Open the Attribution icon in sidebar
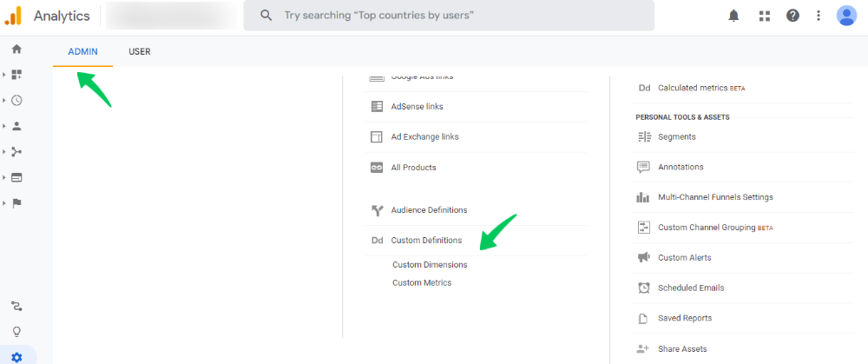This screenshot has height=364, width=868. tap(16, 306)
